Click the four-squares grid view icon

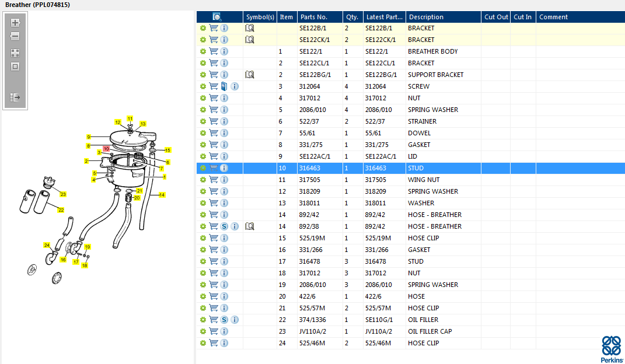click(x=15, y=53)
